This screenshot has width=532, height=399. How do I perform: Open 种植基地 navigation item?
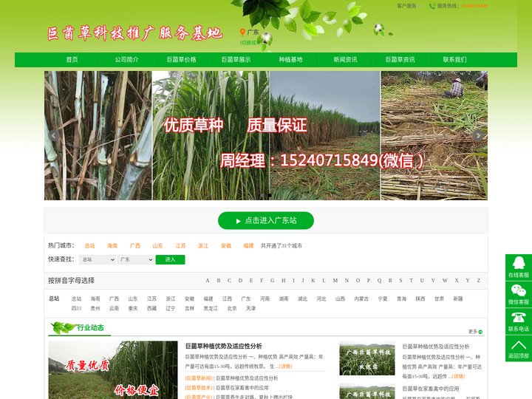click(291, 60)
